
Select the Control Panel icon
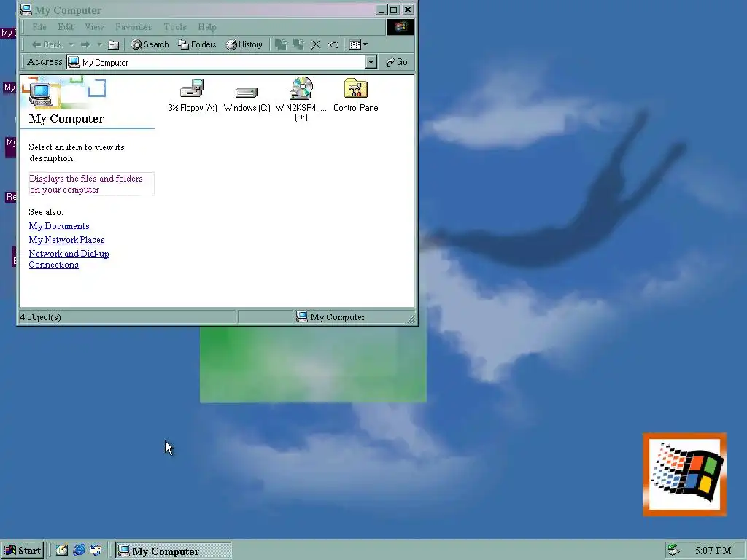pos(356,96)
